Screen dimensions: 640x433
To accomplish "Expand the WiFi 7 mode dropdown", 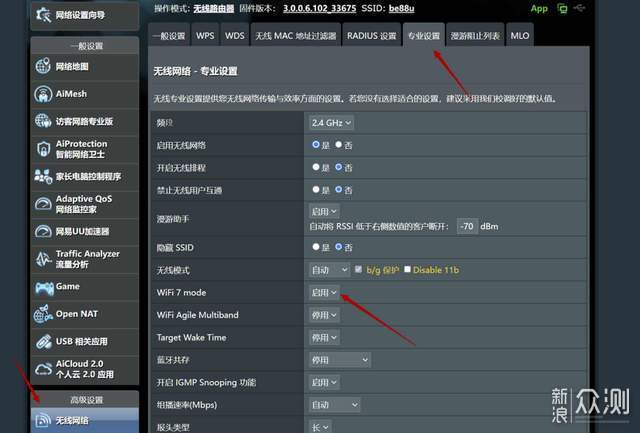I will tap(325, 293).
